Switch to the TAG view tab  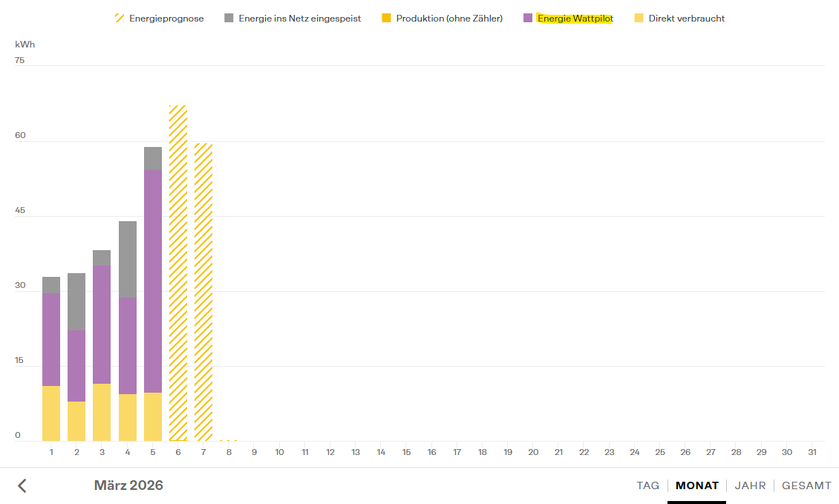pyautogui.click(x=647, y=485)
